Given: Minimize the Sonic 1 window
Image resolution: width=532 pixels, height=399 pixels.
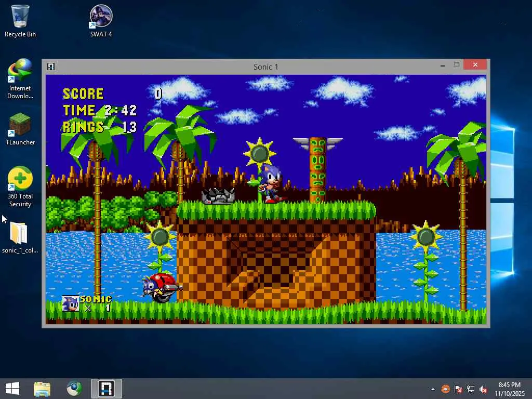Looking at the screenshot, I should 443,65.
